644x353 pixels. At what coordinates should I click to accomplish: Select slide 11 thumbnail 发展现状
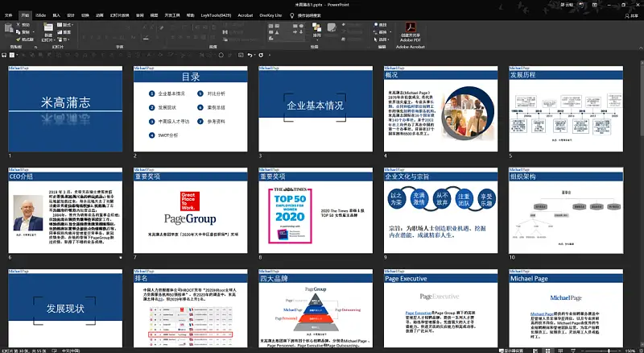(x=65, y=309)
